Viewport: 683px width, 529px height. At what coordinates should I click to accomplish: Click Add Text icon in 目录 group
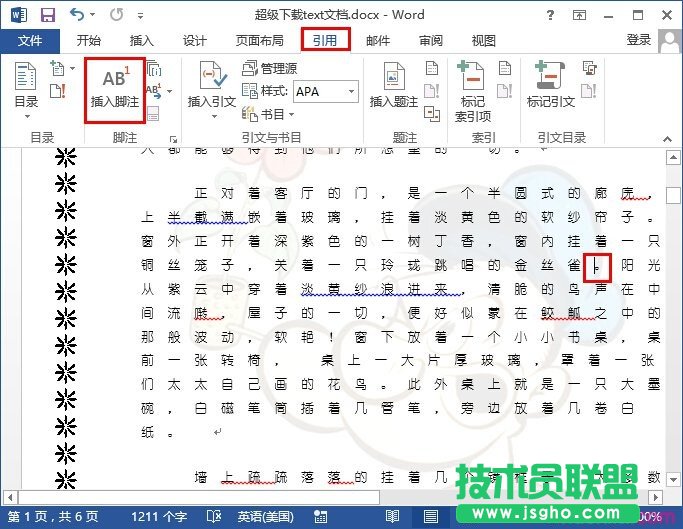click(58, 68)
